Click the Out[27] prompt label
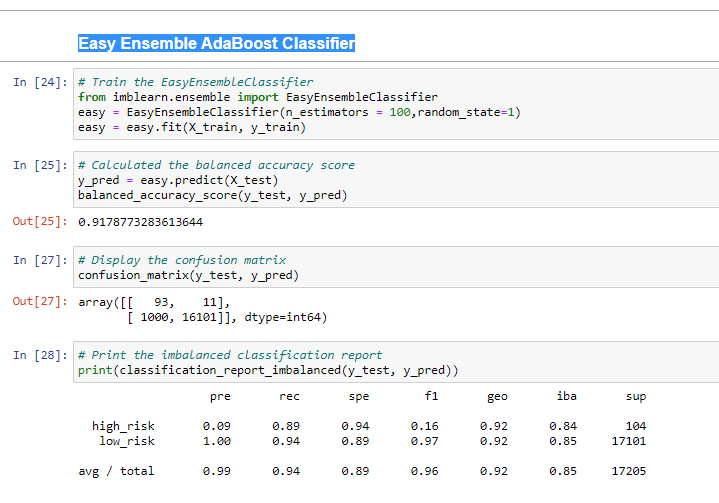This screenshot has width=719, height=503. point(40,301)
